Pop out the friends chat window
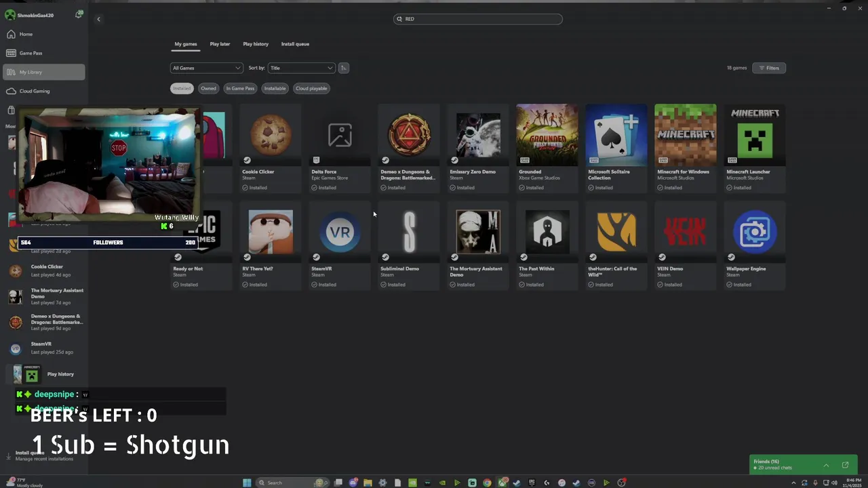The width and height of the screenshot is (868, 488). point(845,465)
